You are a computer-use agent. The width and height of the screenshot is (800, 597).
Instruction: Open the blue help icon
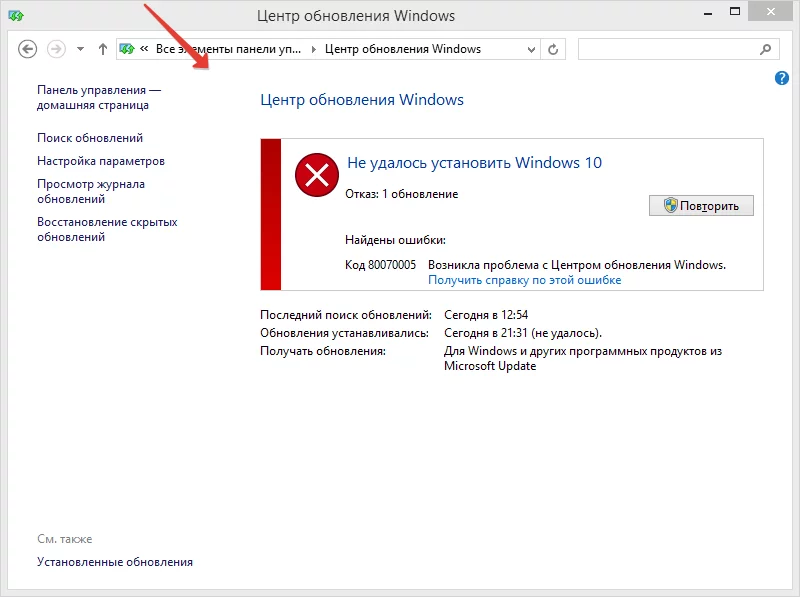(782, 78)
